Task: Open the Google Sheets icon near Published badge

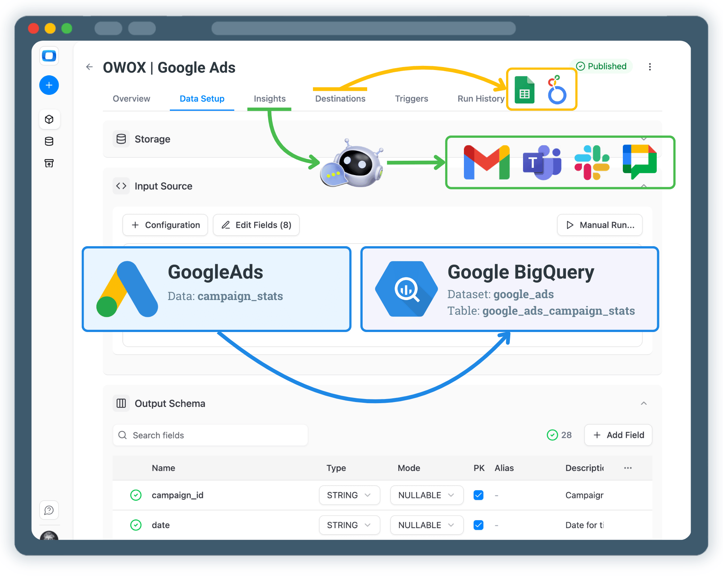Action: pyautogui.click(x=525, y=89)
